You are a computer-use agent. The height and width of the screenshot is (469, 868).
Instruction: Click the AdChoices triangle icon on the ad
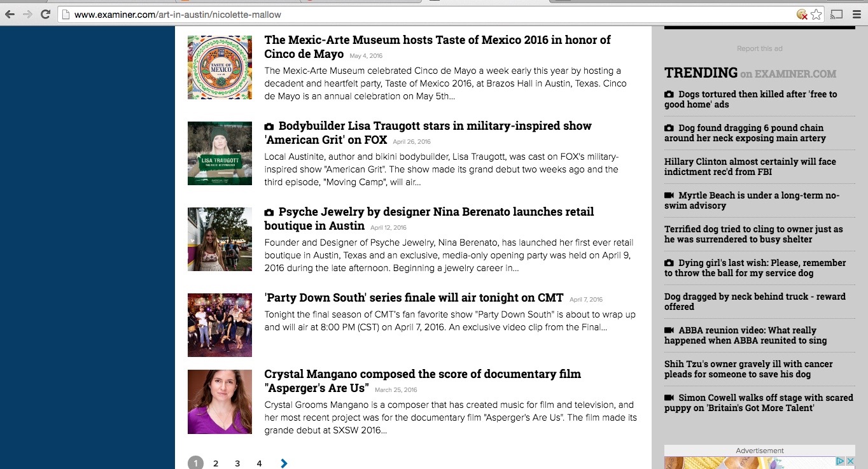(x=839, y=461)
